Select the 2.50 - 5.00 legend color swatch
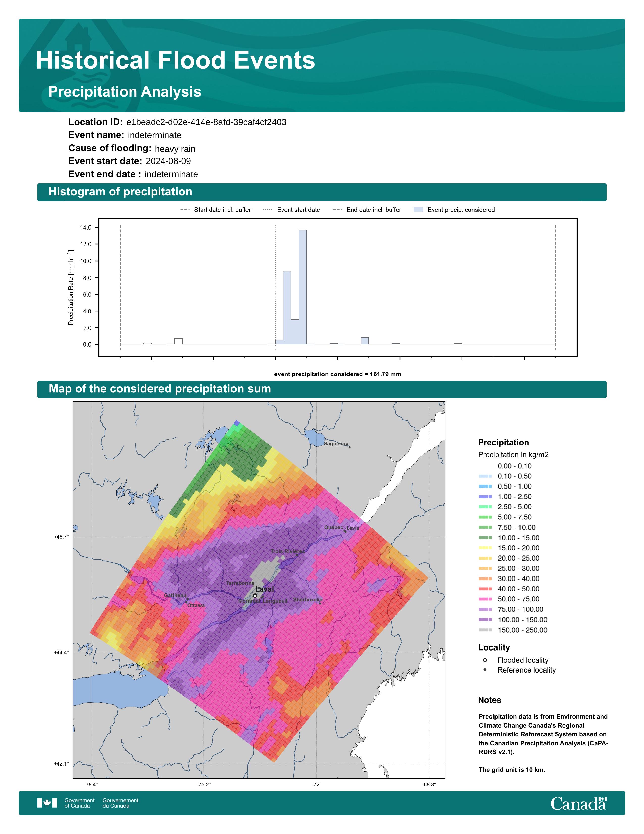This screenshot has width=644, height=834. point(485,507)
